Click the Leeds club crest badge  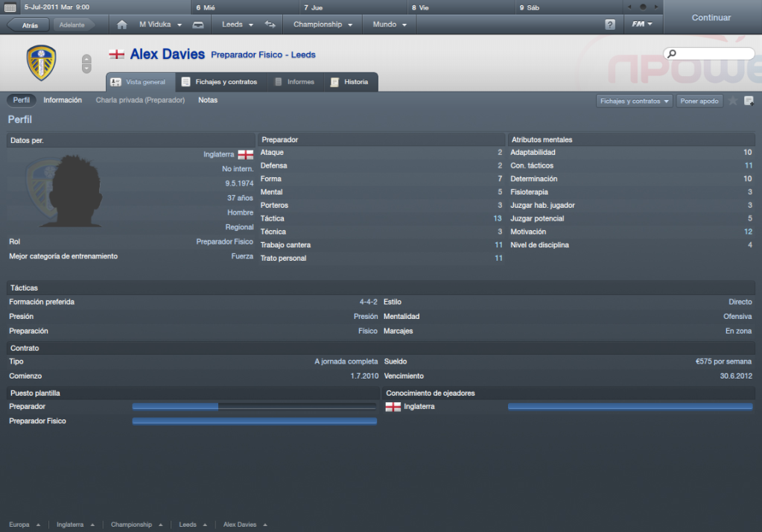(41, 63)
